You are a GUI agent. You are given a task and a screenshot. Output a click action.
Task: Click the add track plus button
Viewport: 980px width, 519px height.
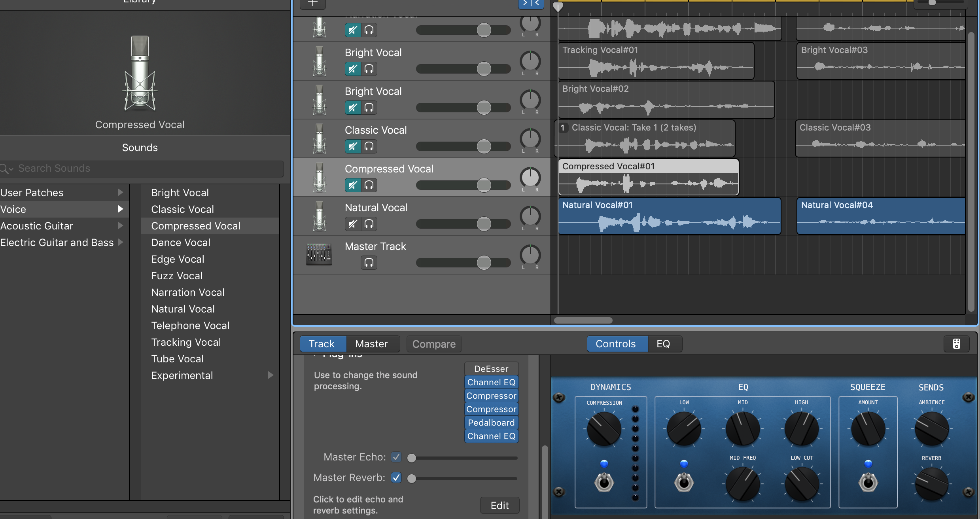click(x=312, y=3)
